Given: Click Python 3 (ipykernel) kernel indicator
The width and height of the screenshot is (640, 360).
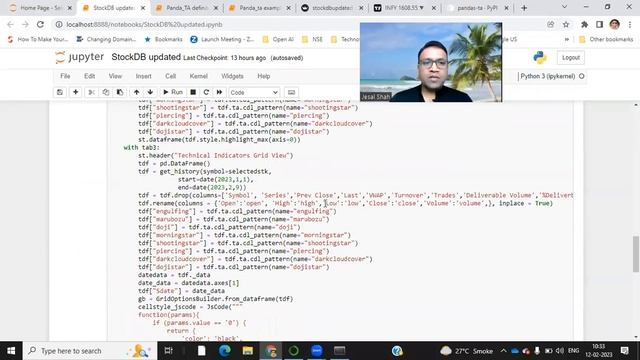Looking at the screenshot, I should 552,76.
